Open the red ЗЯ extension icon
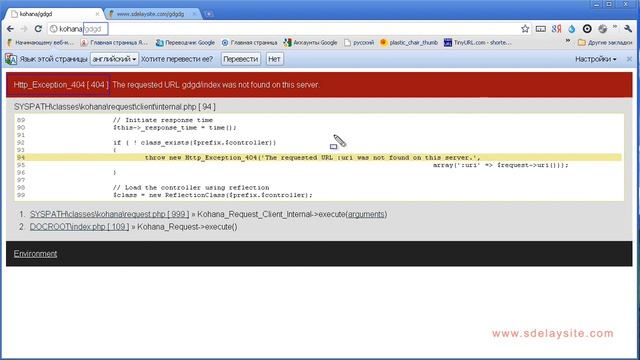The image size is (640, 360). pyautogui.click(x=556, y=29)
